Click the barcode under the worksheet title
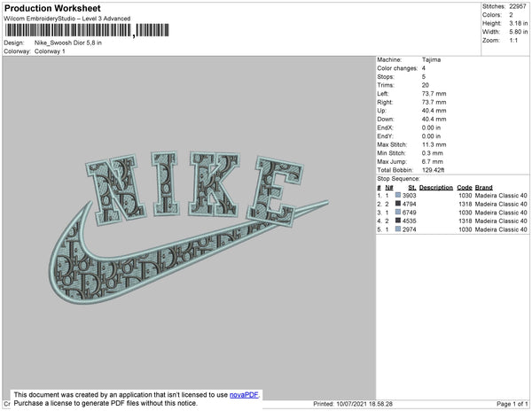The image size is (532, 411). 87,30
